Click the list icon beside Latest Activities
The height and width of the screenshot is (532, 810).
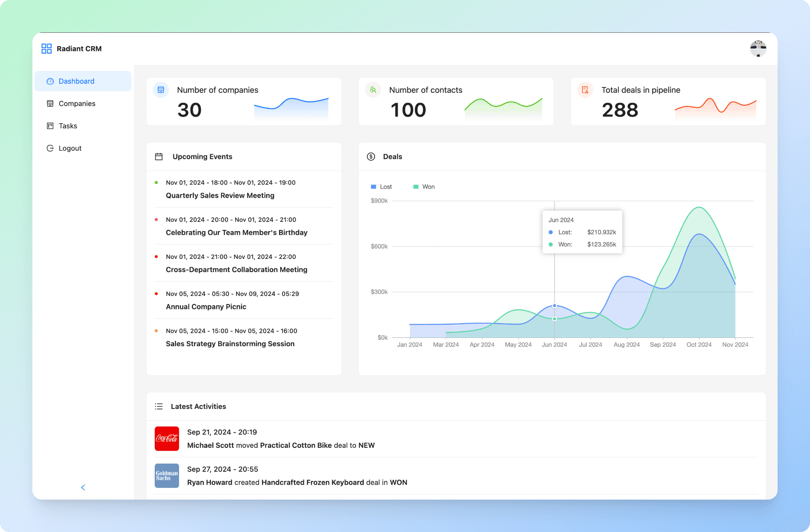pyautogui.click(x=159, y=406)
